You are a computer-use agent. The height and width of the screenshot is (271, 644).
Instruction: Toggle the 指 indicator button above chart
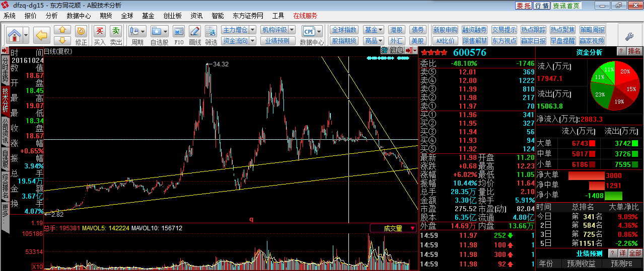pyautogui.click(x=384, y=50)
